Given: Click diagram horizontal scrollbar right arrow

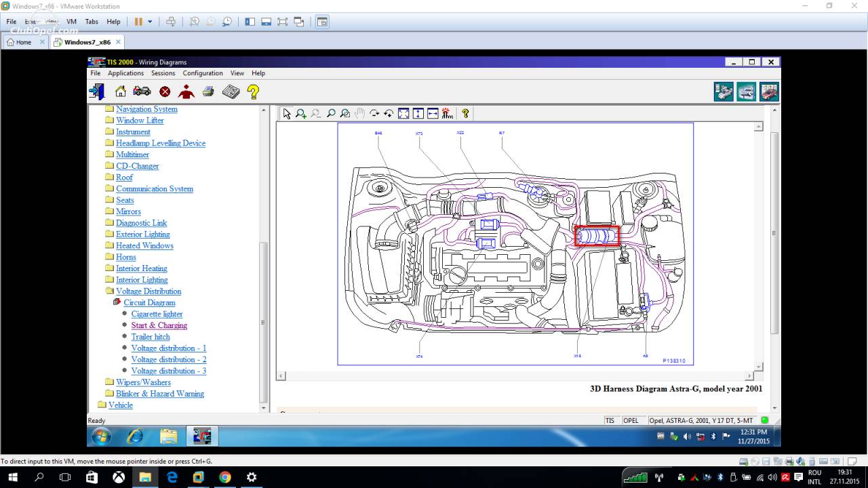Looking at the screenshot, I should click(749, 376).
